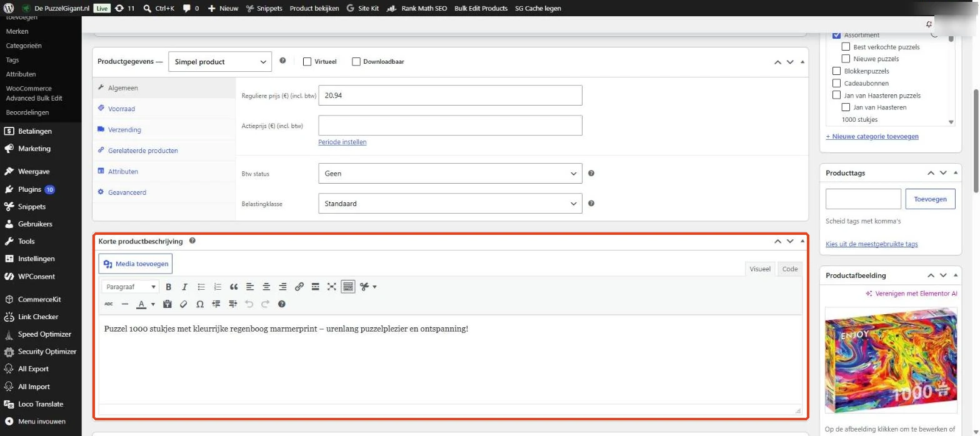Uncheck the Assortiment category
Screen dimensions: 980x436
coord(837,35)
